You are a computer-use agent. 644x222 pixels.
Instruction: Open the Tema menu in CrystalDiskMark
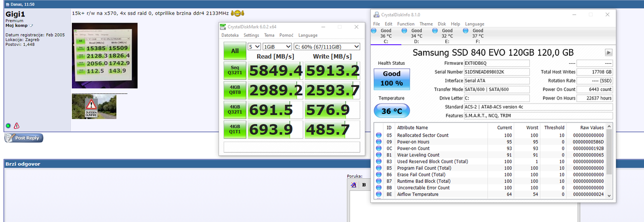click(269, 35)
